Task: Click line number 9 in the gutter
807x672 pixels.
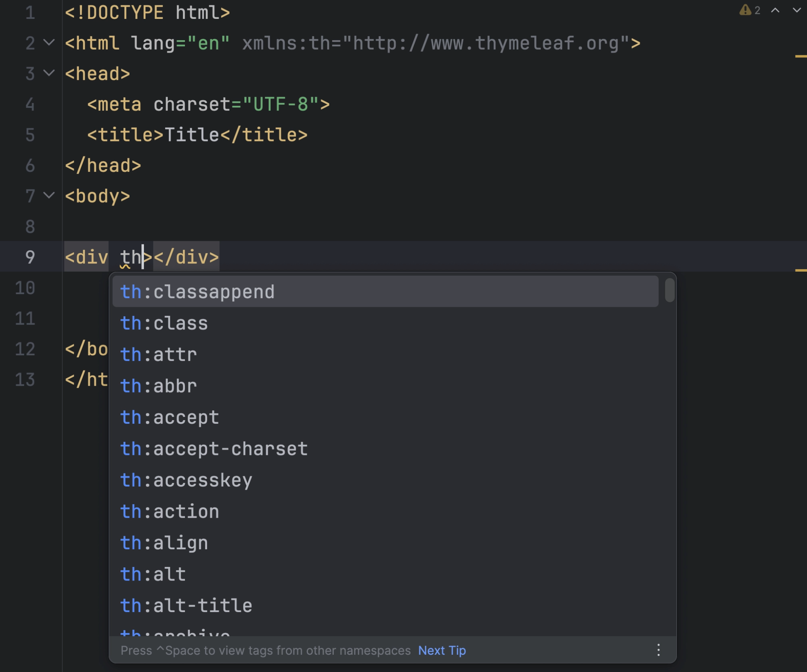Action: [30, 257]
